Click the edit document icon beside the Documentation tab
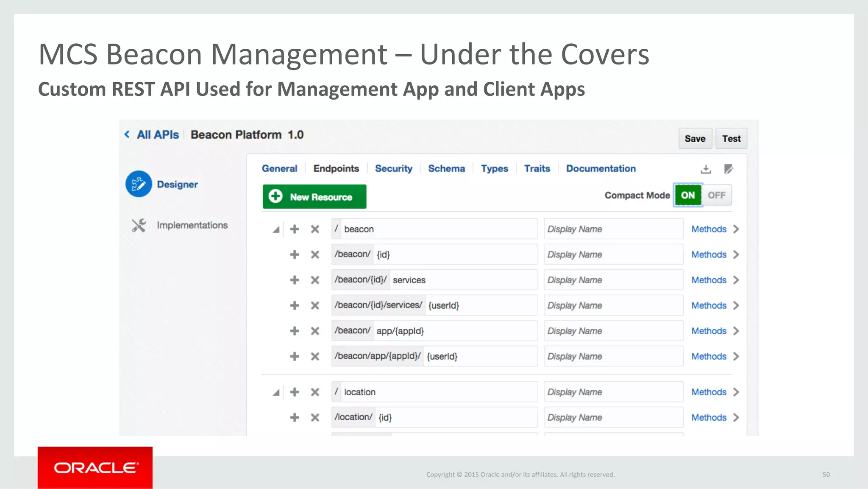The width and height of the screenshot is (868, 489). (x=729, y=169)
